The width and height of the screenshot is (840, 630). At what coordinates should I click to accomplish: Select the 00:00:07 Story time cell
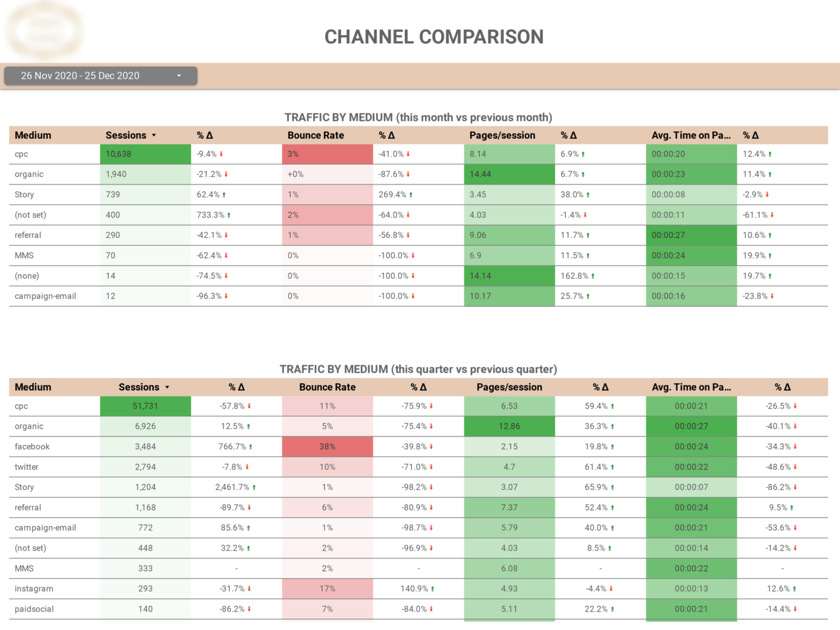click(691, 487)
